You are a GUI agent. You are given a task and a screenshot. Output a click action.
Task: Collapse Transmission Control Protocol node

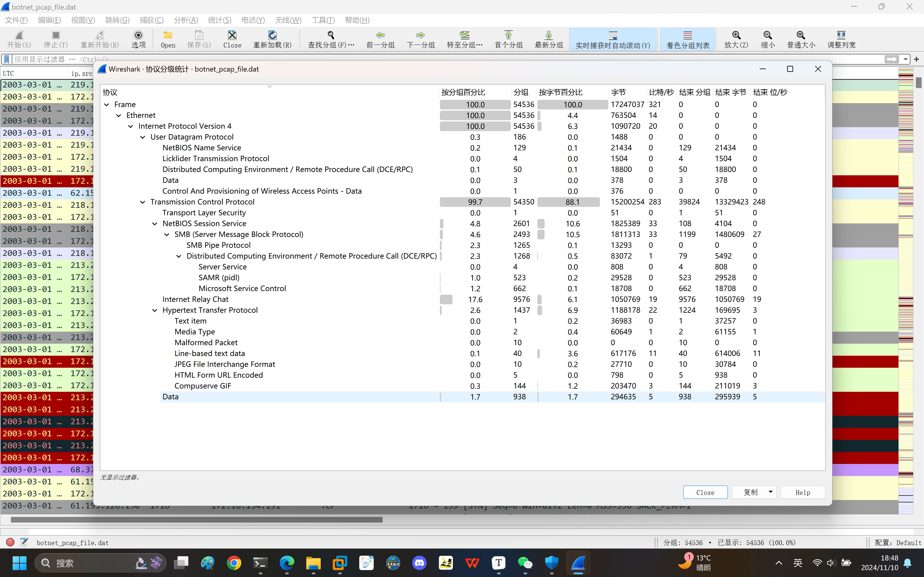coord(142,202)
